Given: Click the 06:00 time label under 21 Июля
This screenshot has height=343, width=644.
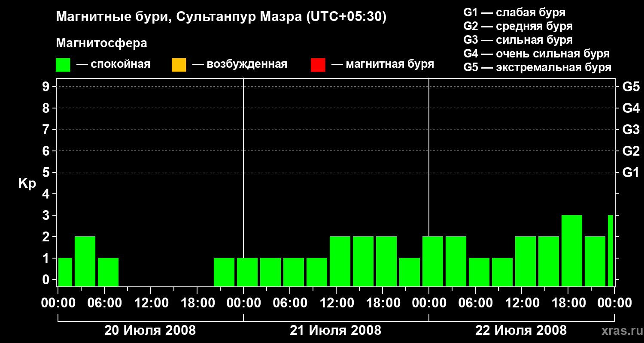Looking at the screenshot, I should coord(289,303).
